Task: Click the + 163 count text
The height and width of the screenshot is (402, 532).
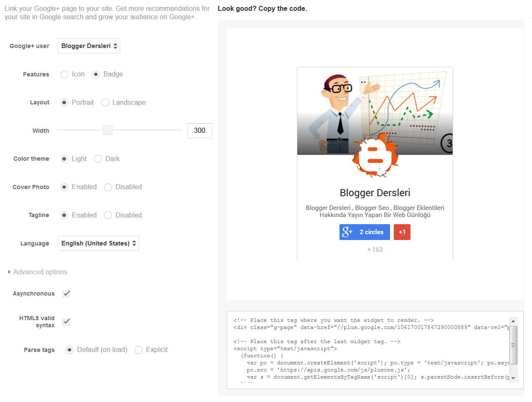Action: point(375,250)
